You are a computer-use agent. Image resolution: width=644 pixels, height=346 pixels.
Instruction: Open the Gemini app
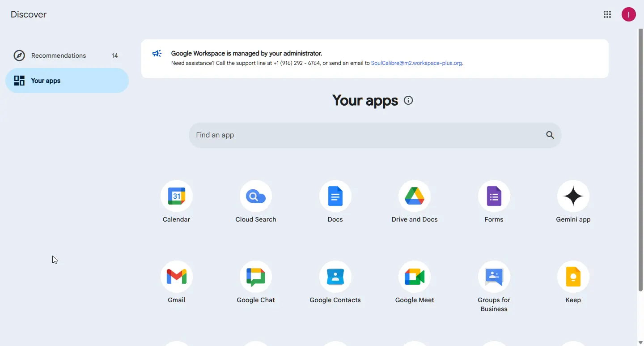[573, 196]
